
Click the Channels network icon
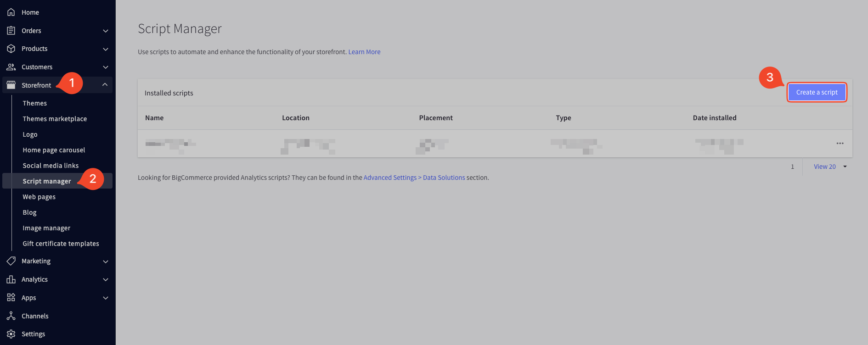coord(11,316)
